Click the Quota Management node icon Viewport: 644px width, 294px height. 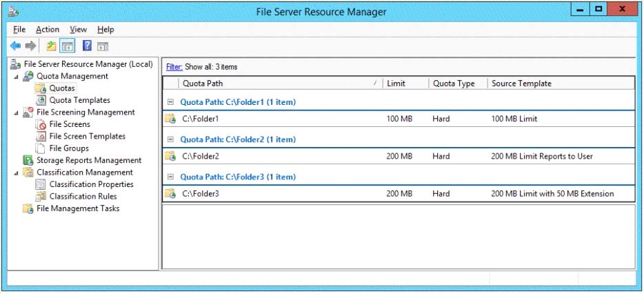[x=28, y=77]
